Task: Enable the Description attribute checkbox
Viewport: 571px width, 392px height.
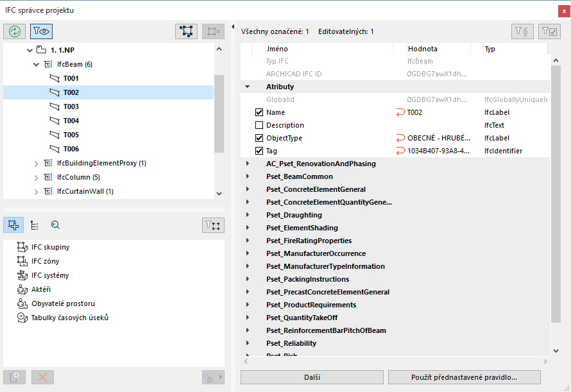Action: pyautogui.click(x=259, y=125)
